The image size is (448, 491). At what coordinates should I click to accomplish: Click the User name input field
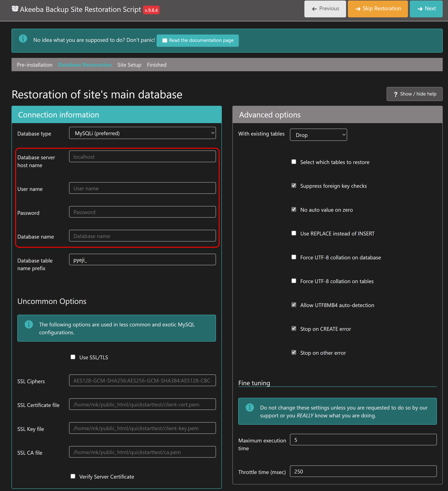[x=142, y=188]
